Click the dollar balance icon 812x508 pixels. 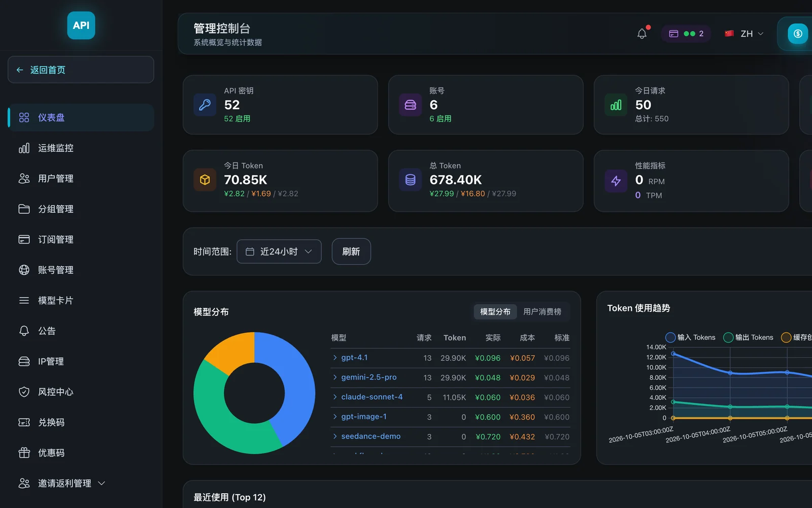pos(798,34)
